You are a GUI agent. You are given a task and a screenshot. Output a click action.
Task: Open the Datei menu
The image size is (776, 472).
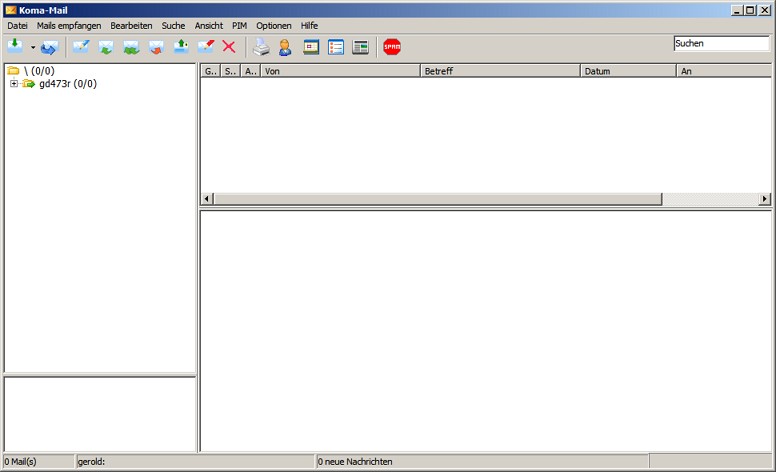click(17, 26)
